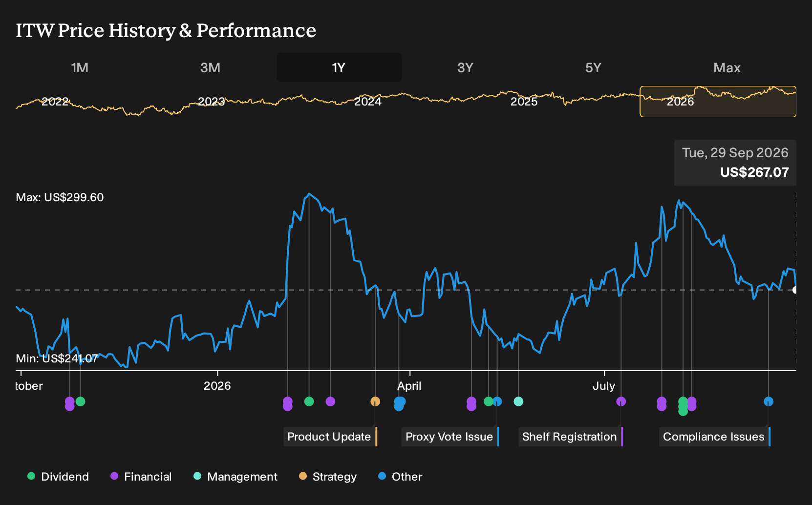The height and width of the screenshot is (505, 812).
Task: Click the highlighted 2026 range selector in overview
Action: tap(718, 102)
